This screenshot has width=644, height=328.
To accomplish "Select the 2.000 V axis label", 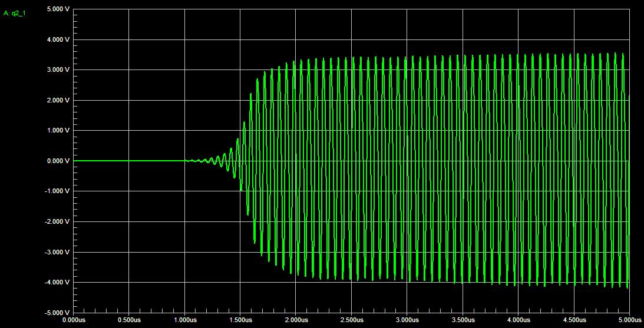I will pyautogui.click(x=58, y=100).
